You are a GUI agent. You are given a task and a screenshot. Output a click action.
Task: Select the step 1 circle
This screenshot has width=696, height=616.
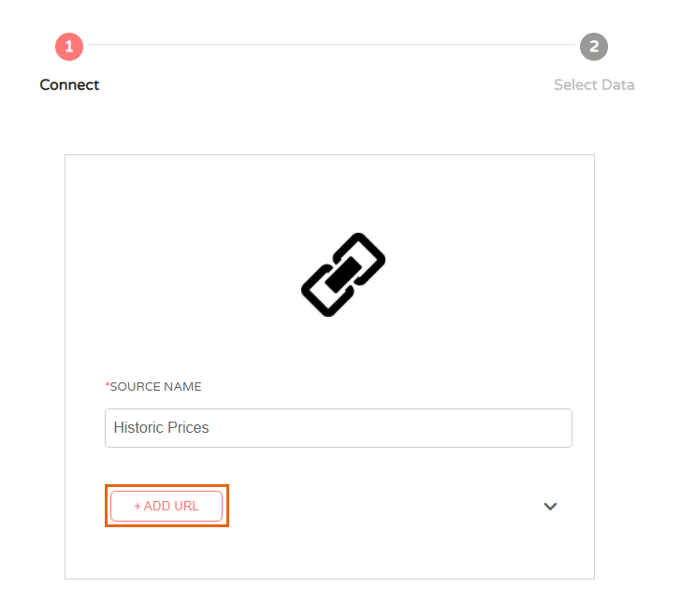69,47
